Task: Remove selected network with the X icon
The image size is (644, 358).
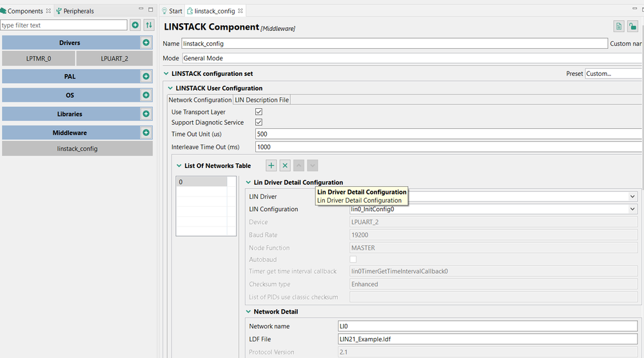Action: [285, 165]
